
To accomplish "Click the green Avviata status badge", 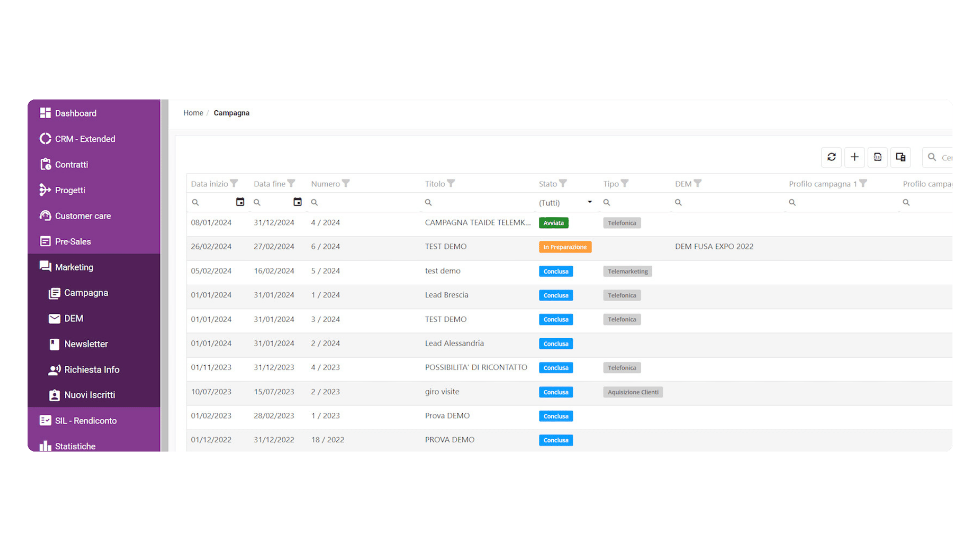I will pos(553,223).
